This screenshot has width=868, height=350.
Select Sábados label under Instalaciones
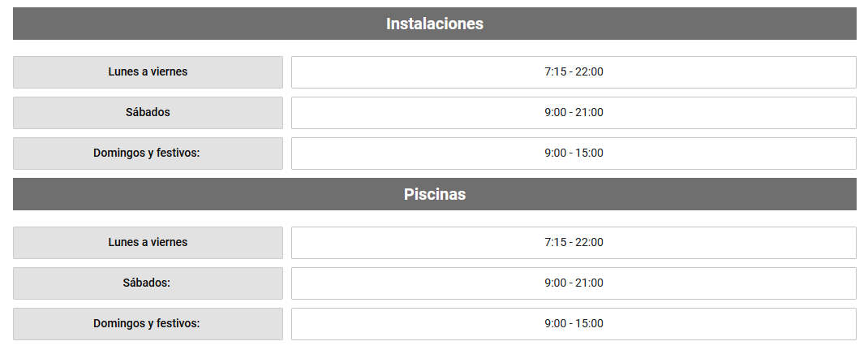pyautogui.click(x=148, y=112)
